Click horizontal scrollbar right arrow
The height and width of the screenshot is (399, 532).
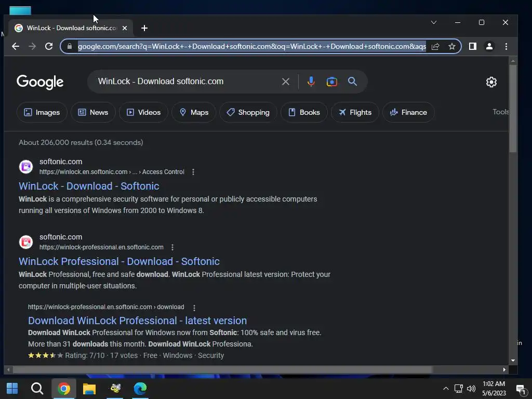coord(504,370)
